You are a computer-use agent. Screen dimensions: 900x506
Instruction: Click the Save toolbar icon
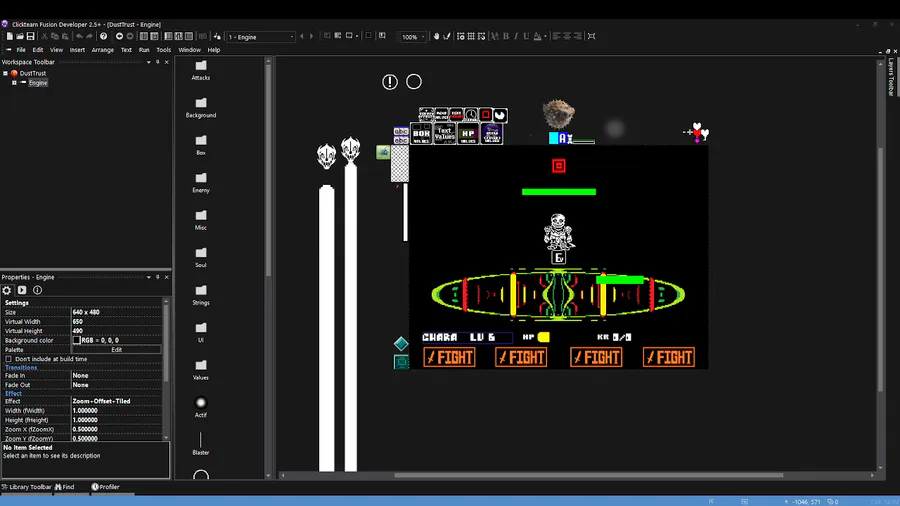(30, 36)
